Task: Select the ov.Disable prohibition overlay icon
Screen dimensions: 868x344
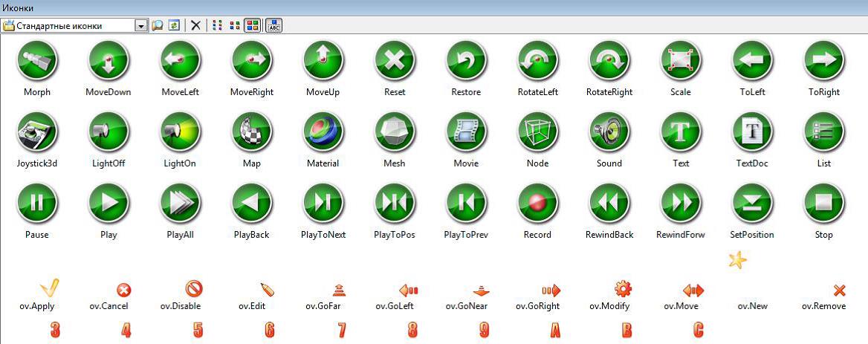Action: click(194, 288)
